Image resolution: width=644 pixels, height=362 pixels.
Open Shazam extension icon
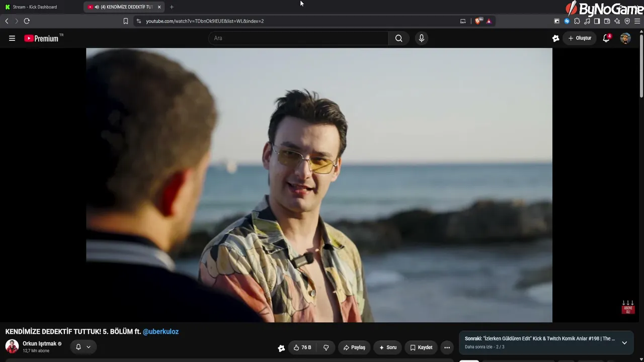tap(567, 21)
